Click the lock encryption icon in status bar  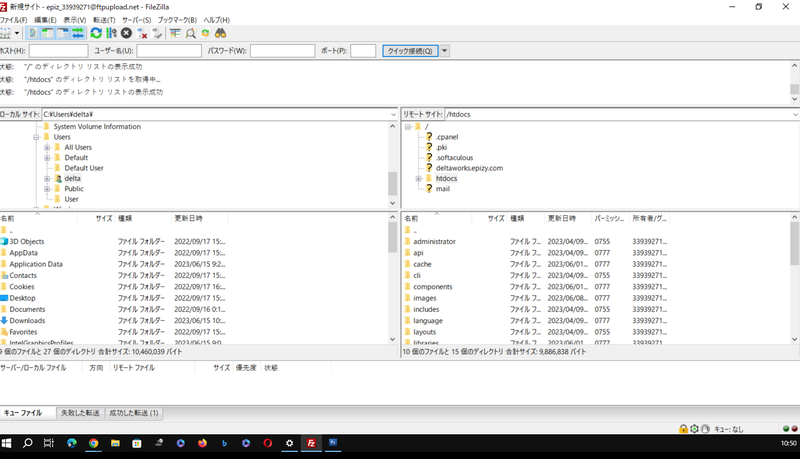click(x=683, y=429)
